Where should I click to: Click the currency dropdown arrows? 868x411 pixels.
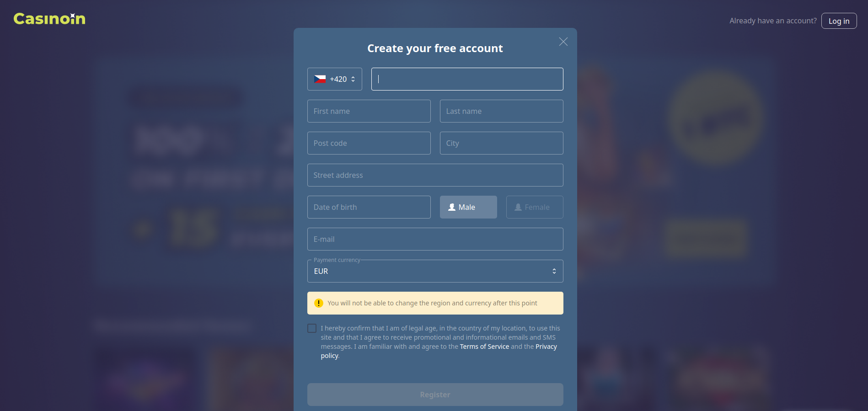pos(554,271)
